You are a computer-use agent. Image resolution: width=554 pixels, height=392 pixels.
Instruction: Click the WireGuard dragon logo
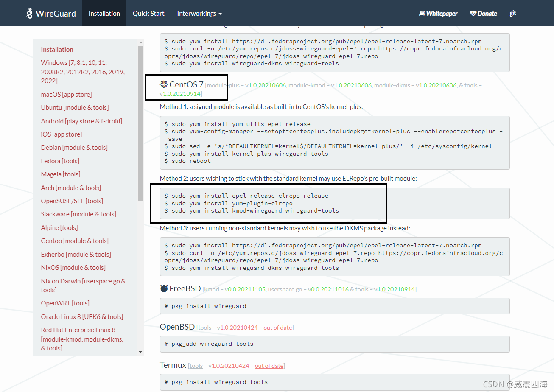tap(29, 13)
